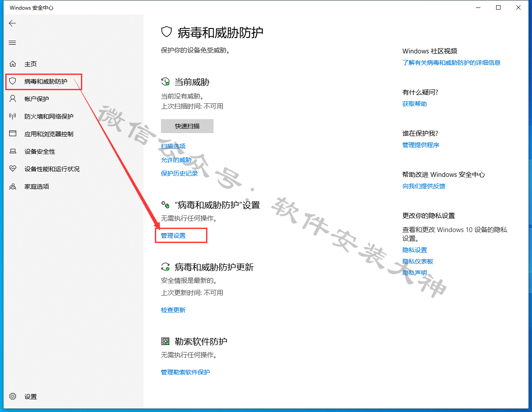Click the laptop icon for 设备安全性
The height and width of the screenshot is (412, 532).
pyautogui.click(x=13, y=151)
